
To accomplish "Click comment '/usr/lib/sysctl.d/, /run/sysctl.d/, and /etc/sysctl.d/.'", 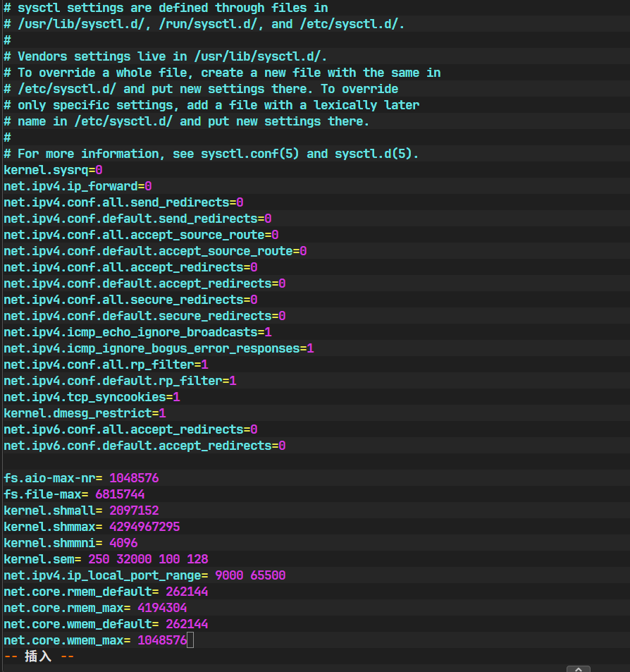I will (204, 25).
